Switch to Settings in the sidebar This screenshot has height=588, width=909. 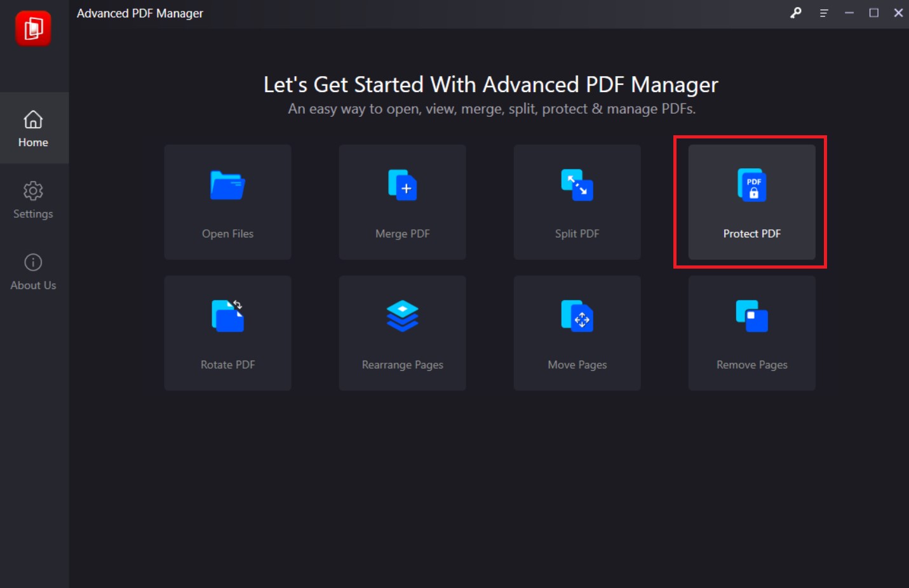(x=33, y=199)
